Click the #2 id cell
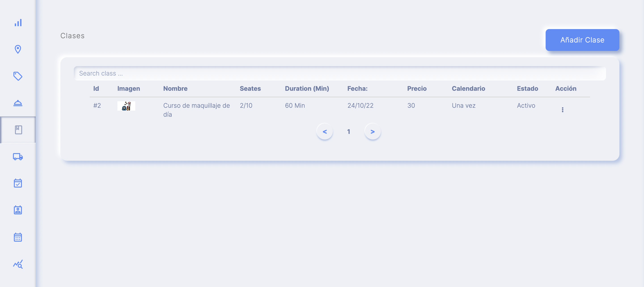Screen dimensions: 644x287 pos(97,106)
